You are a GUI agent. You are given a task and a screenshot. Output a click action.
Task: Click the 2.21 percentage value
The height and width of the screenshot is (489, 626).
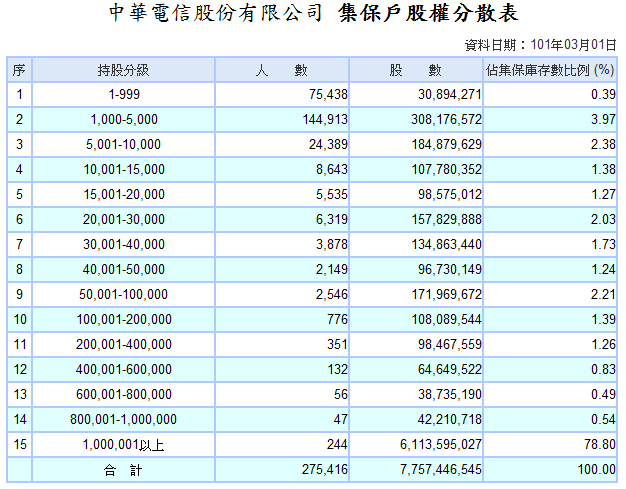tap(603, 295)
